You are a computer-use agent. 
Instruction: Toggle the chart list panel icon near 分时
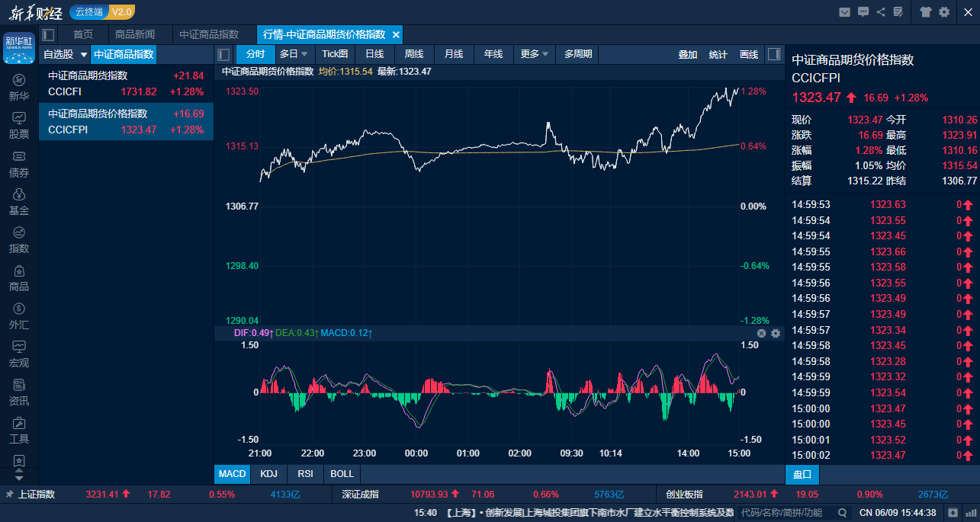(x=223, y=54)
